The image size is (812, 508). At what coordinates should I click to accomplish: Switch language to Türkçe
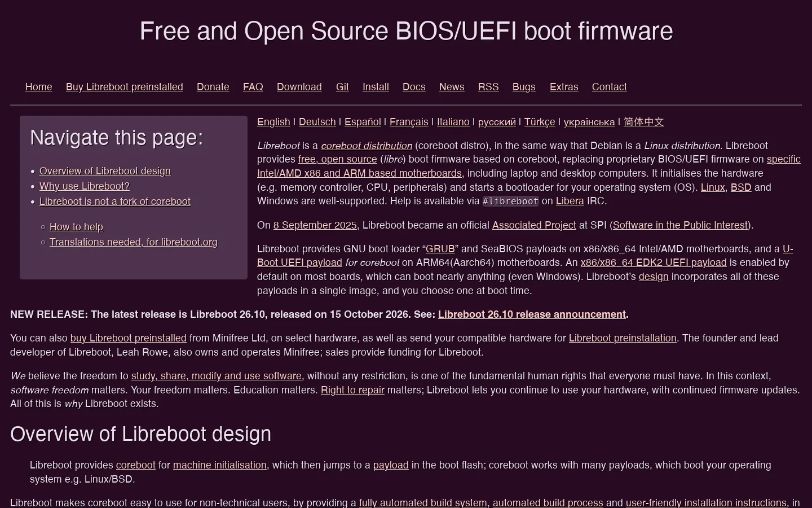540,122
